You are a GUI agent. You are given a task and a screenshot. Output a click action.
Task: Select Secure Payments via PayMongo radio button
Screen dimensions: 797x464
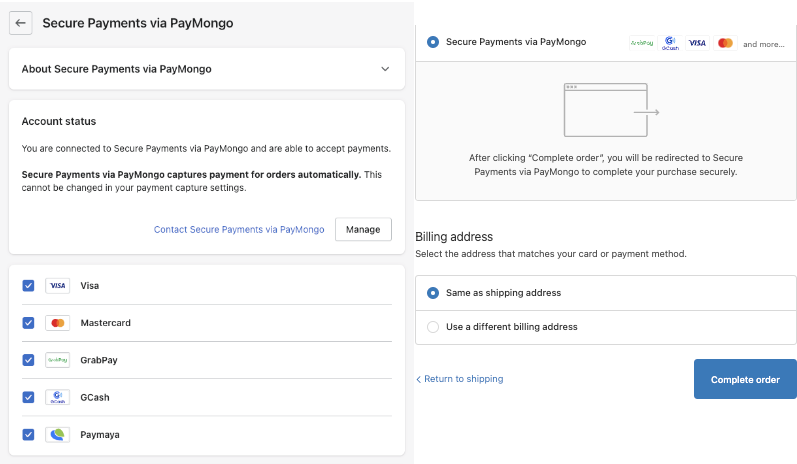click(x=433, y=42)
